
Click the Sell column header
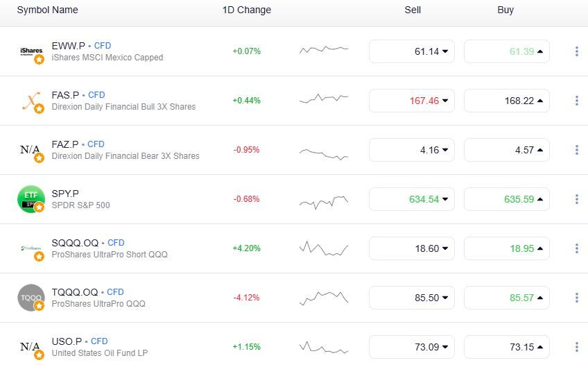[413, 10]
